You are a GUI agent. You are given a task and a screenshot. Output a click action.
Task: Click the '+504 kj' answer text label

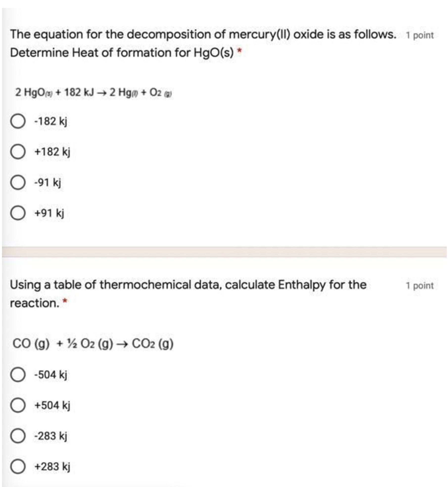pyautogui.click(x=52, y=405)
